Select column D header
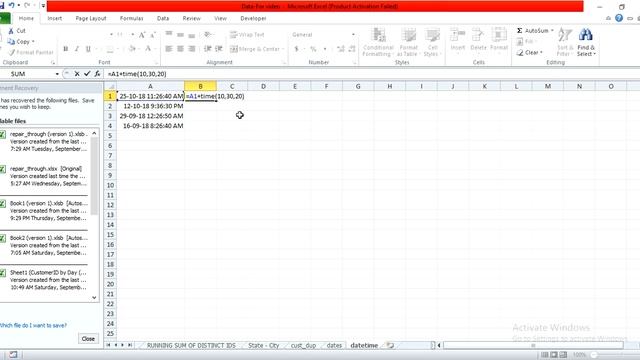 [263, 86]
